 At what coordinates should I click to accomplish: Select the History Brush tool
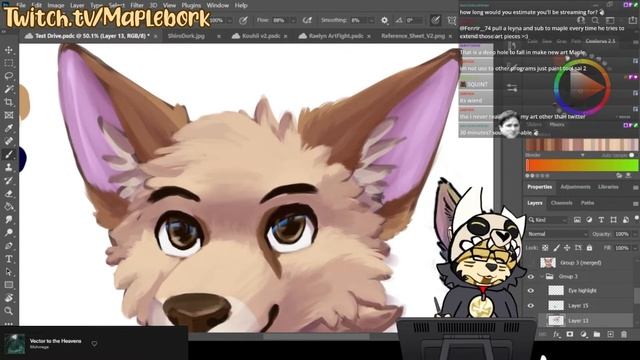coord(9,181)
